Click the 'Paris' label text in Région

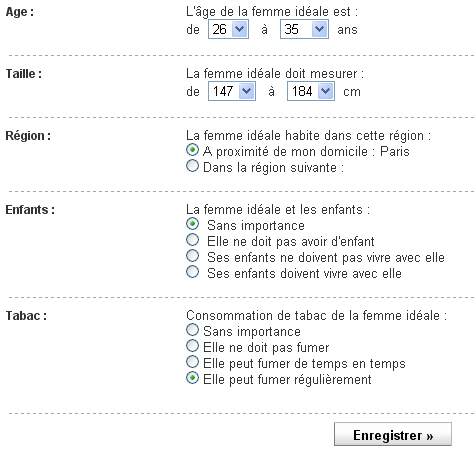click(x=395, y=152)
